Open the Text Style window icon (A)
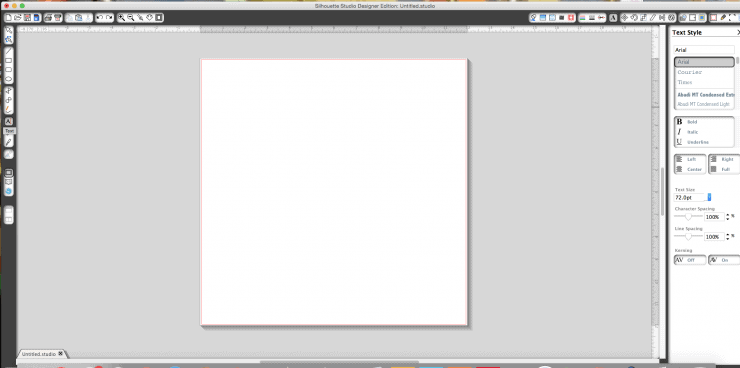740x368 pixels. coord(613,17)
